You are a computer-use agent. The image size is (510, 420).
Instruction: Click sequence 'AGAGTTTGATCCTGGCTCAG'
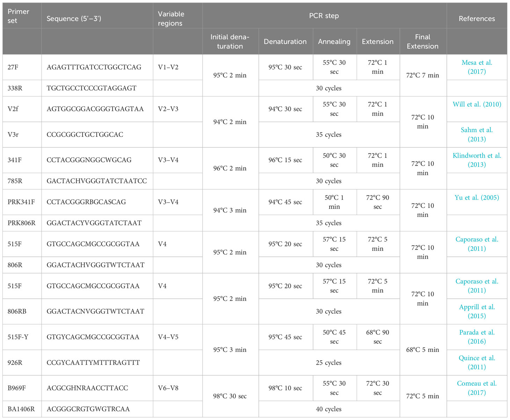(94, 67)
